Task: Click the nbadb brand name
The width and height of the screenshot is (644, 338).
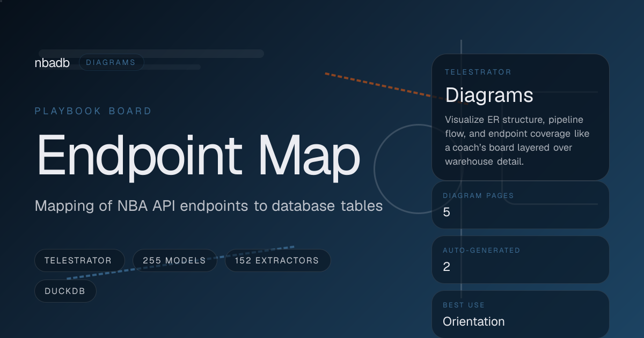Action: coord(52,63)
